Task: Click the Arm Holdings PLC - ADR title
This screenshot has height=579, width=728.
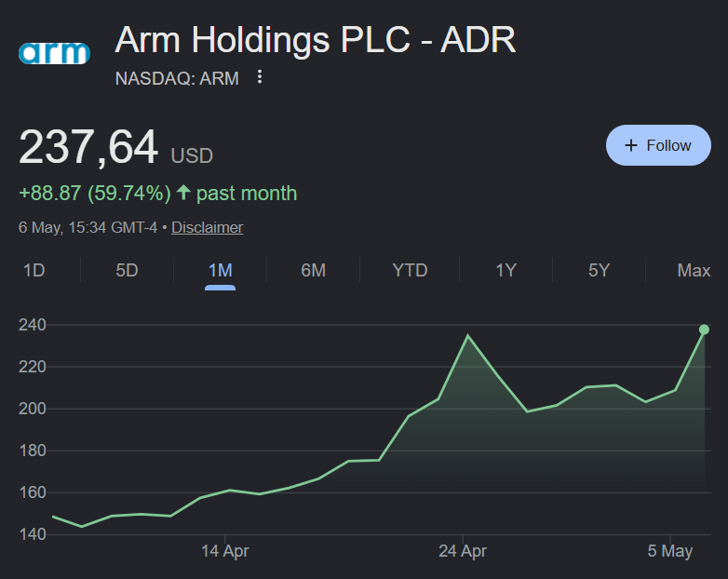Action: point(316,40)
